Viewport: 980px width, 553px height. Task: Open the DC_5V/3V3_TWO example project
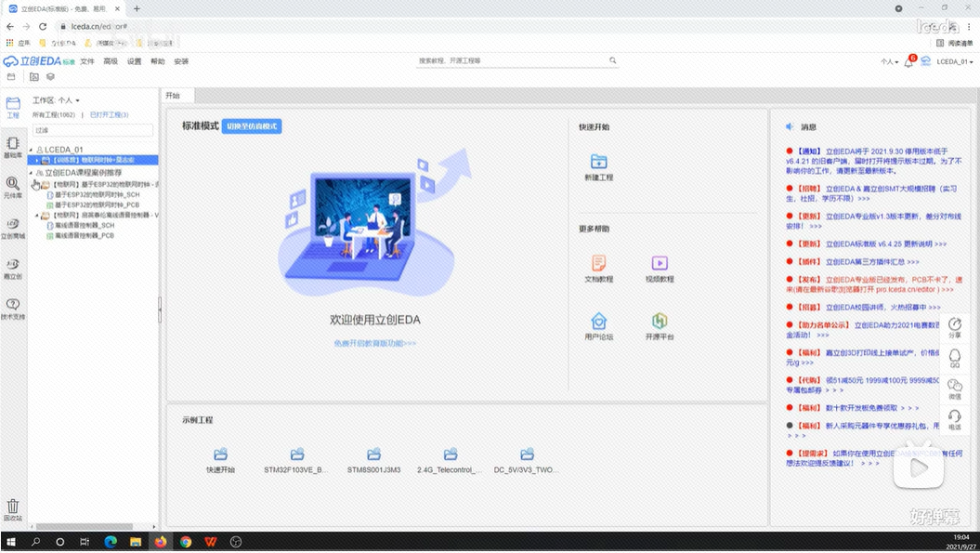pyautogui.click(x=527, y=460)
